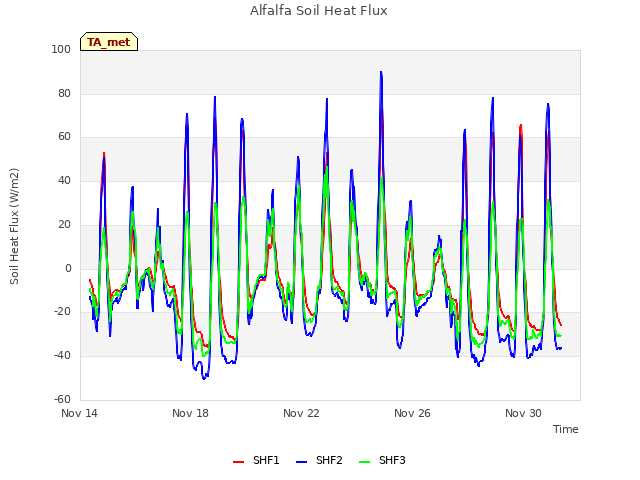Image resolution: width=640 pixels, height=480 pixels.
Task: Click the chart title Alfalfa Soil Heat Flux
Action: [x=319, y=11]
